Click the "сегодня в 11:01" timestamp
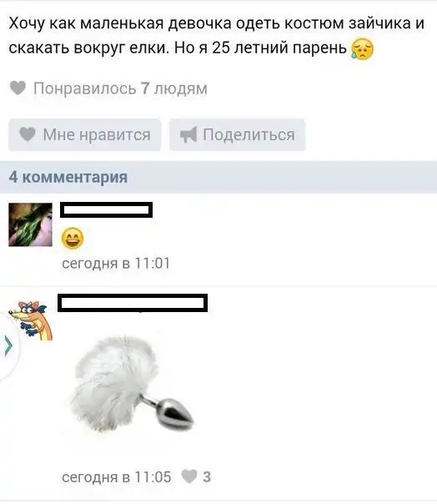The image size is (437, 504). point(116,263)
